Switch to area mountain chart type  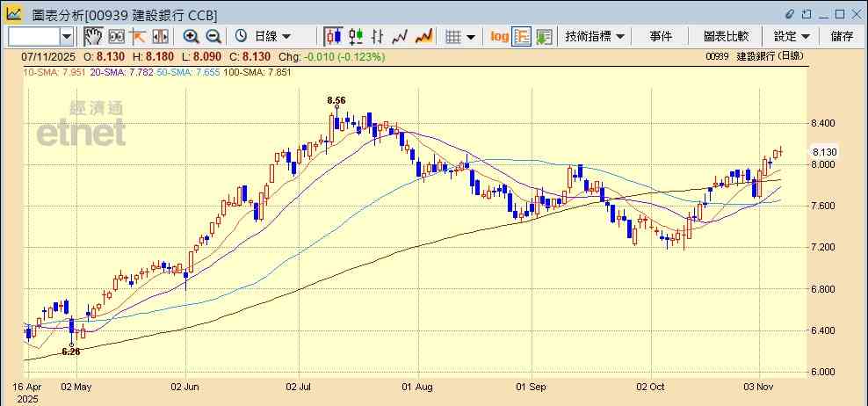pos(423,36)
